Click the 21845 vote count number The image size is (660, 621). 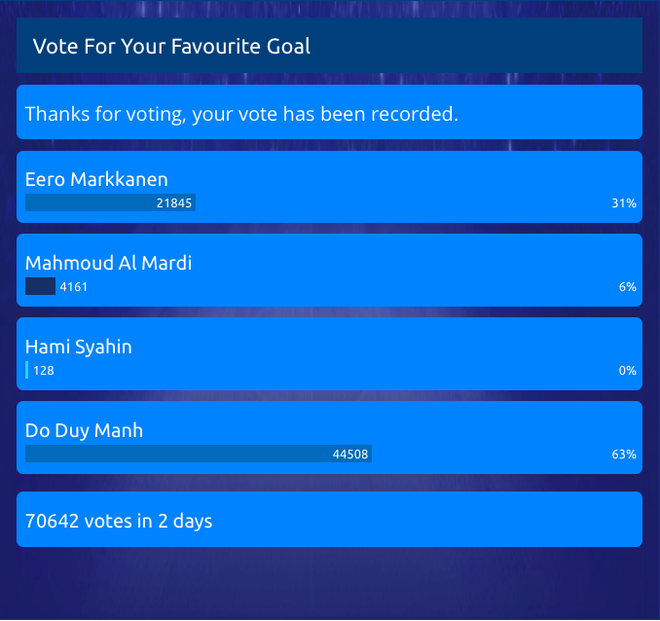174,203
